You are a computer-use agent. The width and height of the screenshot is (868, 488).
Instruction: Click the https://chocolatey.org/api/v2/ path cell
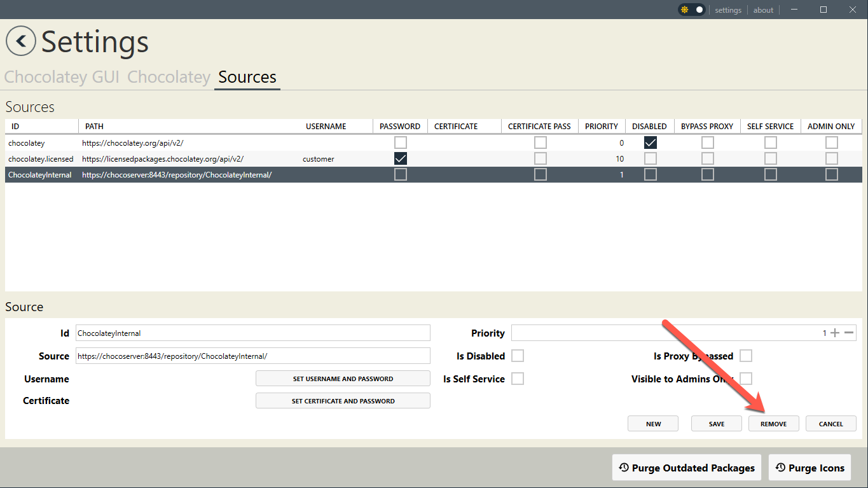coord(132,143)
